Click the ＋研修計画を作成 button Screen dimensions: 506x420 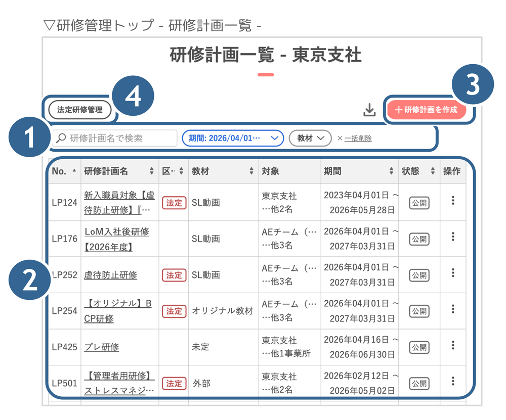click(x=426, y=110)
